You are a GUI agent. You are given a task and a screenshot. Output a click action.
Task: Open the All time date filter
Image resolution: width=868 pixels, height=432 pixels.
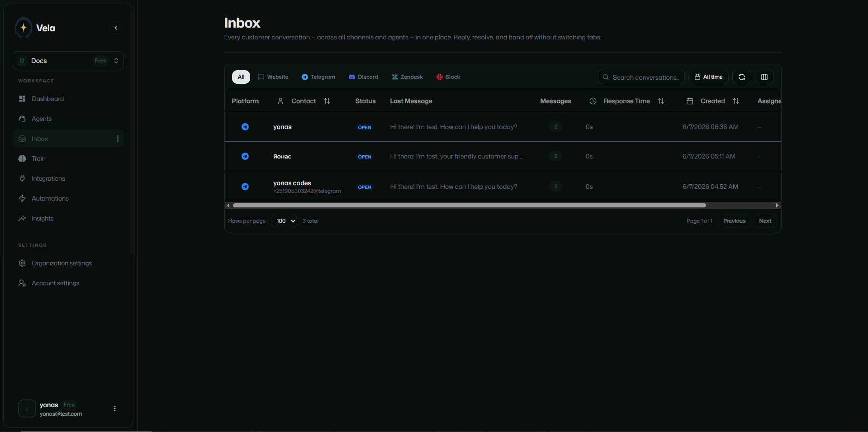point(708,77)
